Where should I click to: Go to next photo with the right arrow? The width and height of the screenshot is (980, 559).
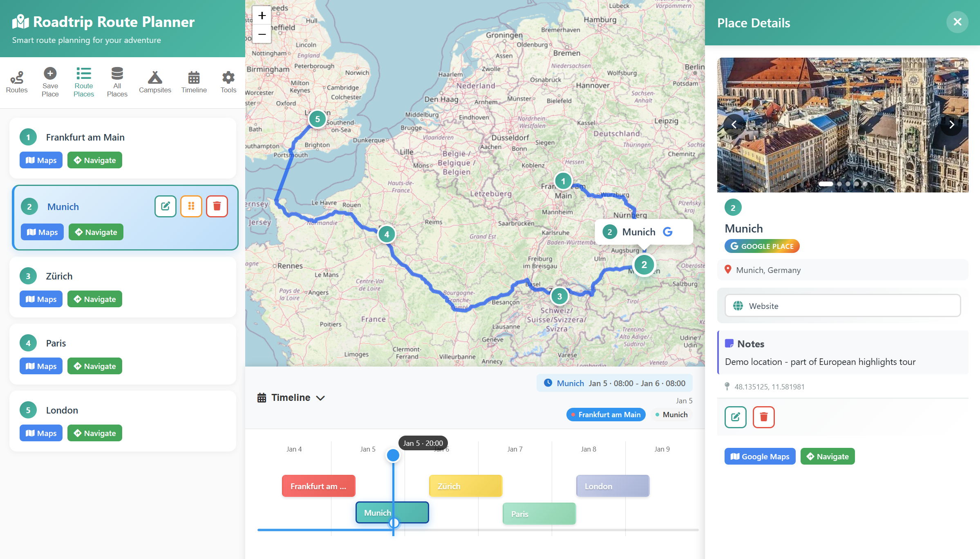[x=952, y=124]
